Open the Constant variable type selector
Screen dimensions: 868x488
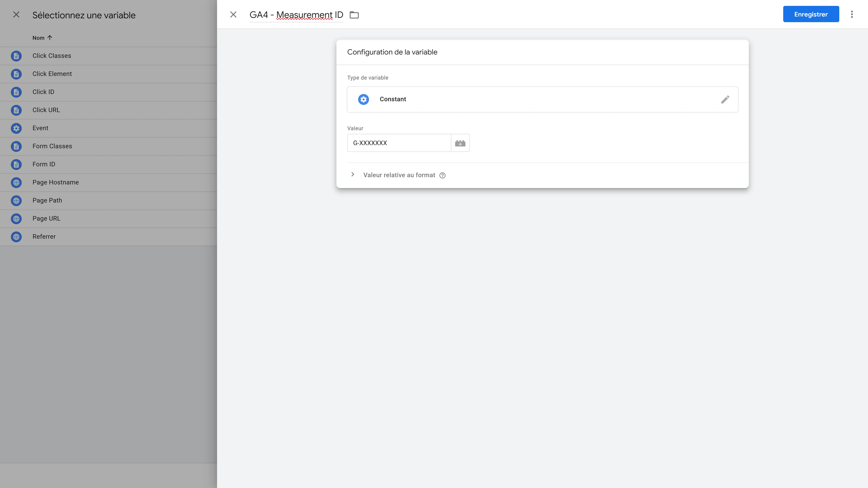click(x=542, y=99)
